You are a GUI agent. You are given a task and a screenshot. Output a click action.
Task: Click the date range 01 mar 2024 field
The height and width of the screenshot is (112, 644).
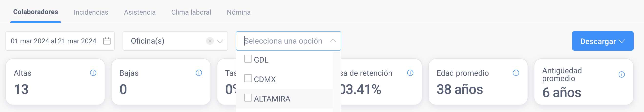(60, 41)
